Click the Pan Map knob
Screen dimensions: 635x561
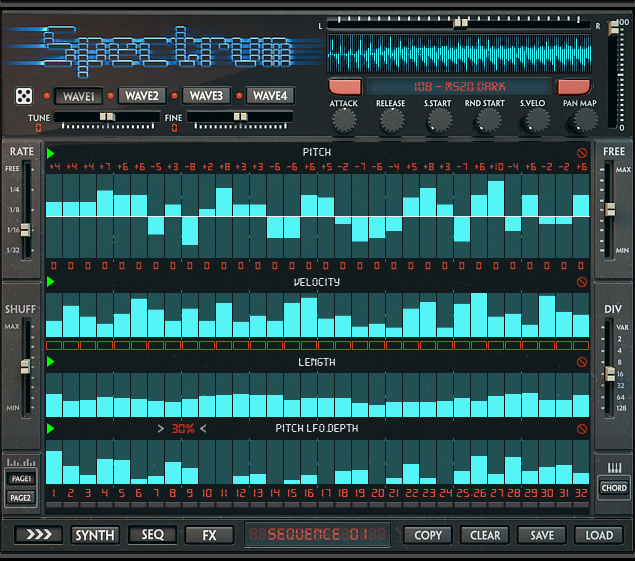[x=580, y=121]
